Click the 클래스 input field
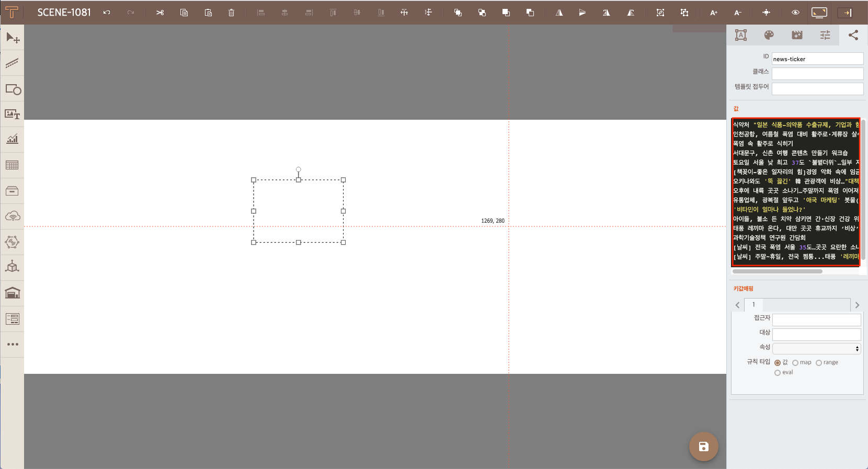This screenshot has width=868, height=469. (818, 74)
